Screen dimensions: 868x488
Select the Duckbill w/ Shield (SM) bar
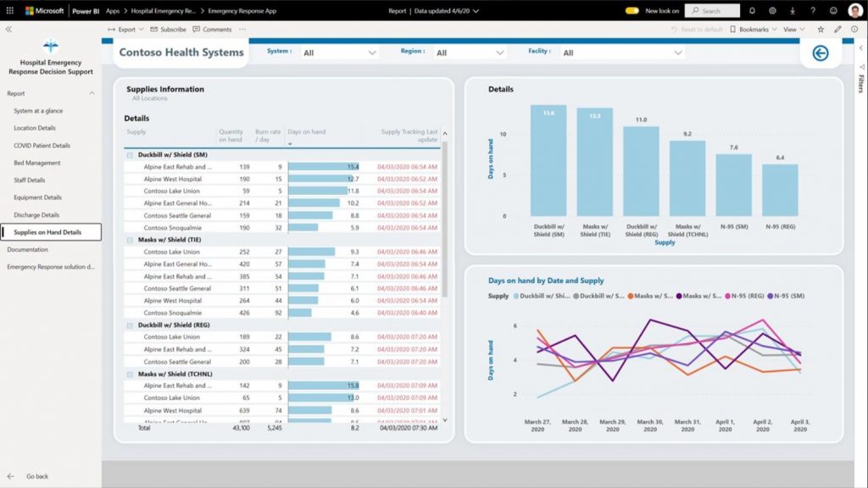(x=548, y=160)
